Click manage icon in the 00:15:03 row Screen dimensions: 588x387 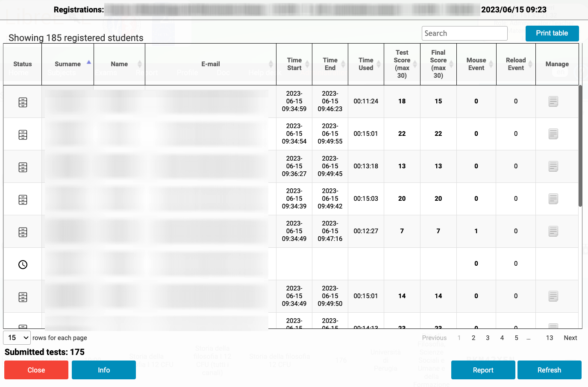553,199
